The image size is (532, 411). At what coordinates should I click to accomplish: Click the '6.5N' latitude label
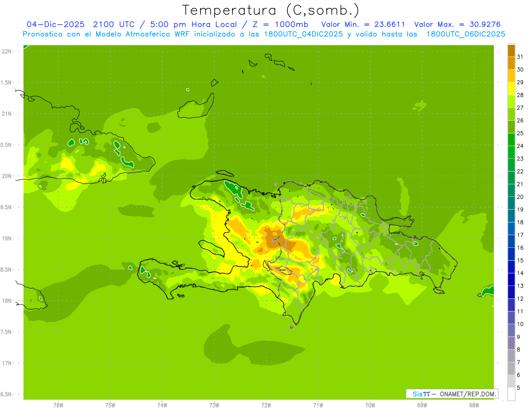(7, 394)
